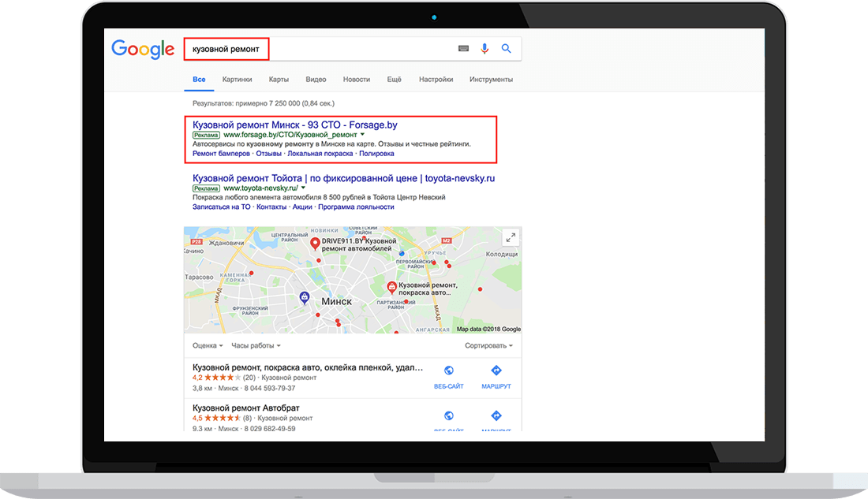Open the on-screen keyboard icon
The image size is (868, 499).
[463, 49]
